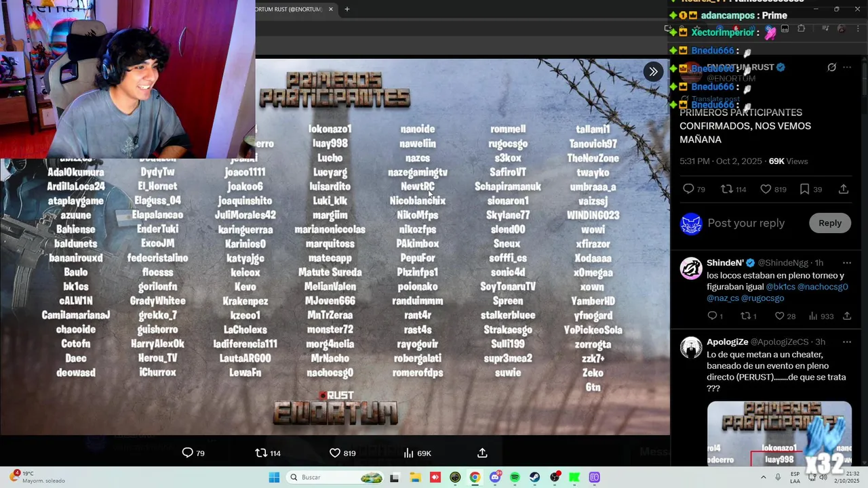Focus the Post your reply field
The height and width of the screenshot is (488, 868).
(746, 223)
